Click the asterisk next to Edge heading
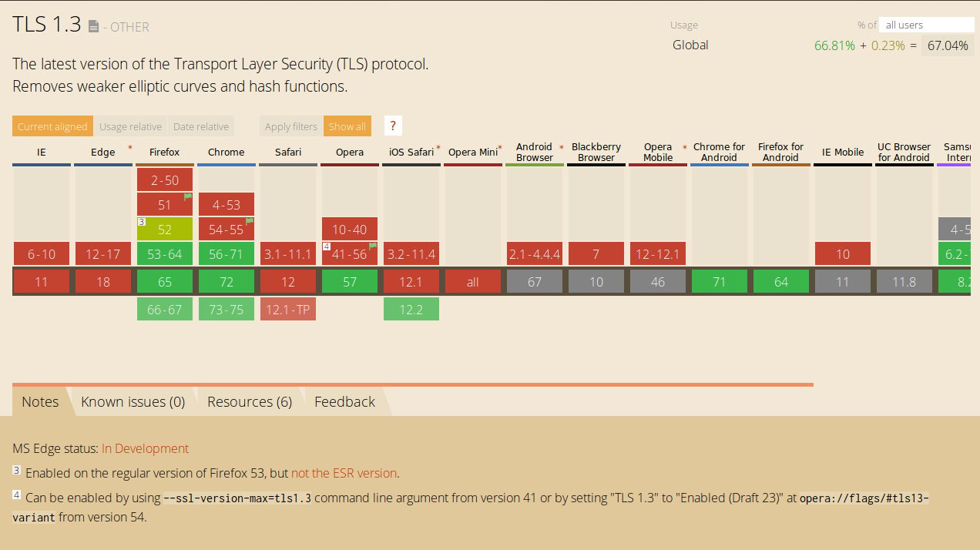The width and height of the screenshot is (980, 550). coord(129,147)
